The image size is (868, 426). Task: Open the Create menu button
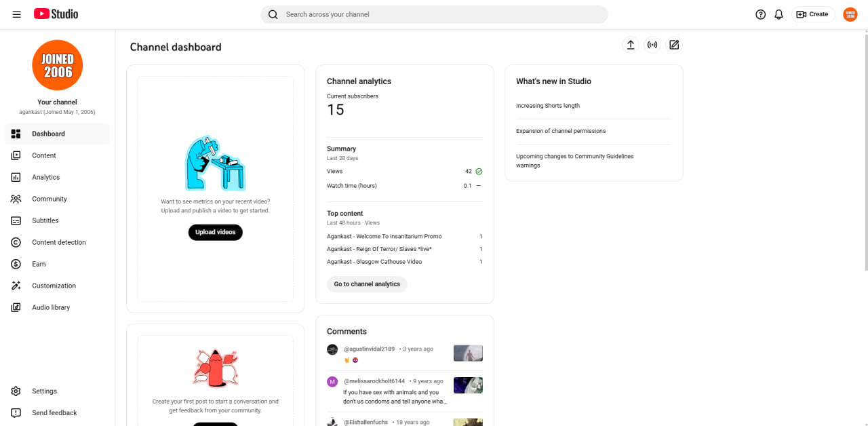pos(813,14)
